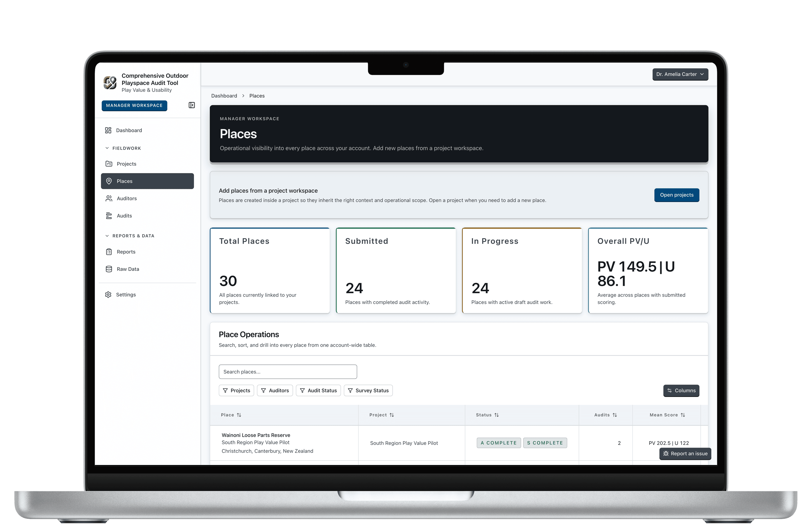Viewport: 812px width, 528px height.
Task: Open Audits in the sidebar
Action: [147, 216]
